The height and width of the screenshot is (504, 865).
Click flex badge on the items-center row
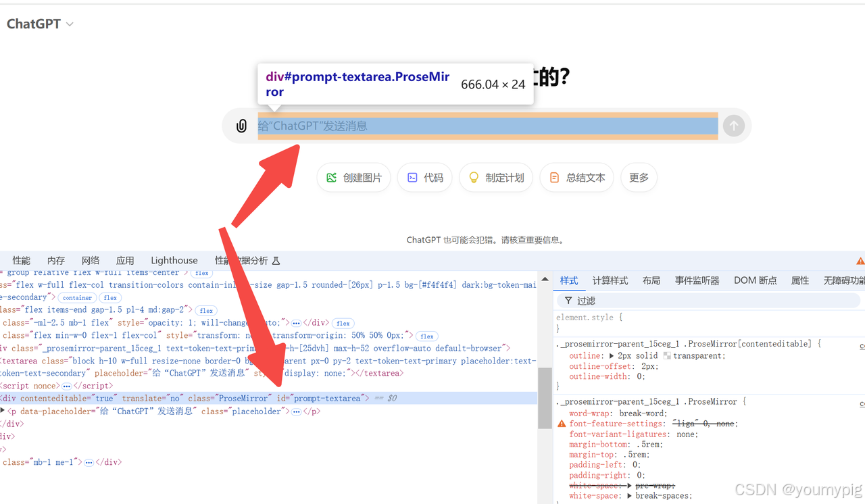(201, 273)
